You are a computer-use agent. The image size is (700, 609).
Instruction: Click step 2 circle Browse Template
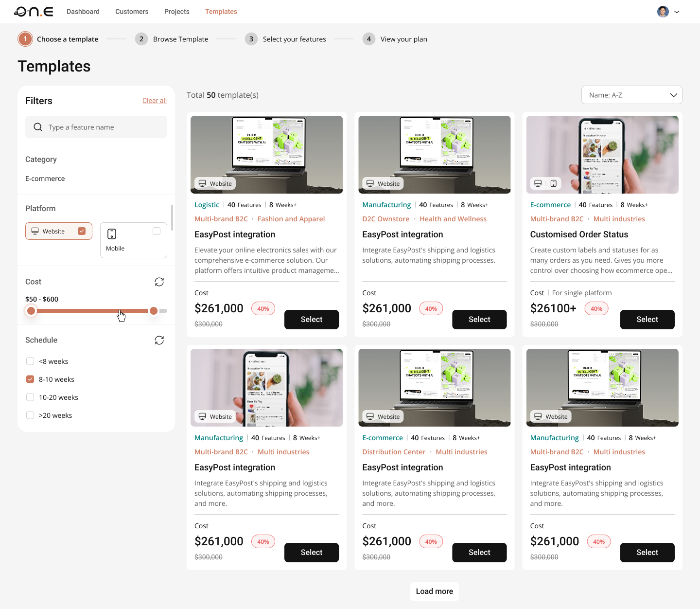pos(141,39)
